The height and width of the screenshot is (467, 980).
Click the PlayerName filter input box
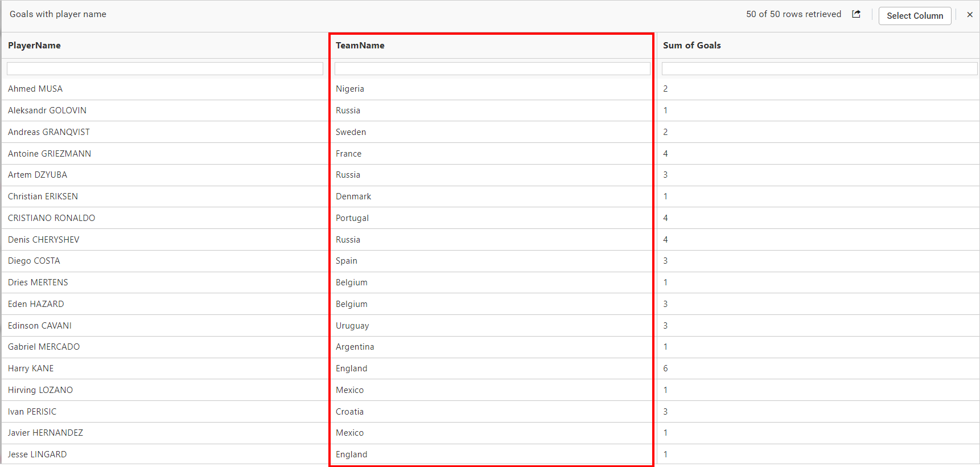point(165,68)
